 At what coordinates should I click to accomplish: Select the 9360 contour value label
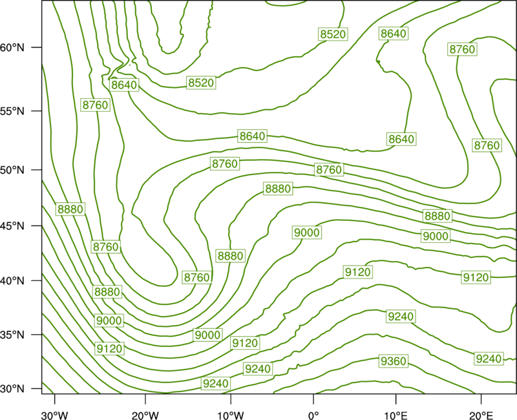(x=394, y=361)
